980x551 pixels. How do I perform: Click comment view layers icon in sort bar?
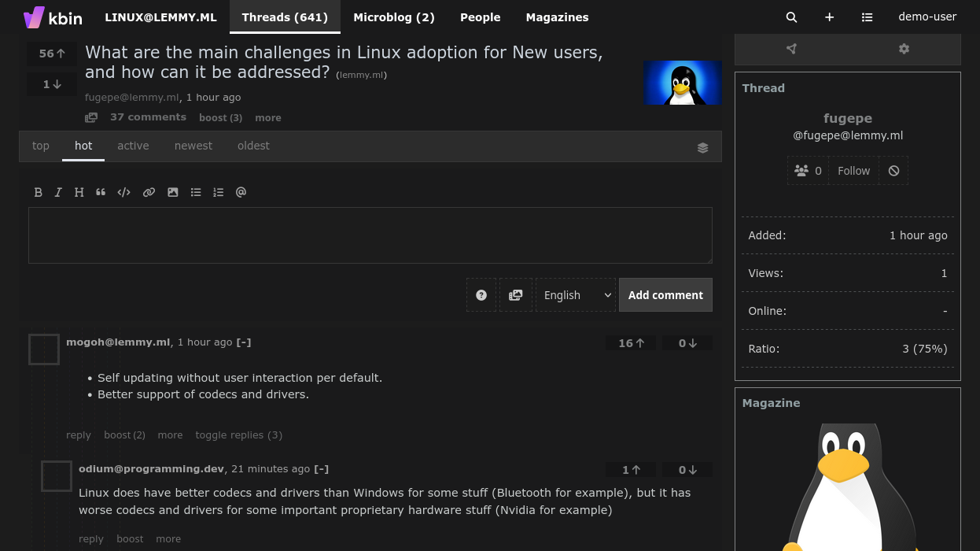pyautogui.click(x=702, y=147)
